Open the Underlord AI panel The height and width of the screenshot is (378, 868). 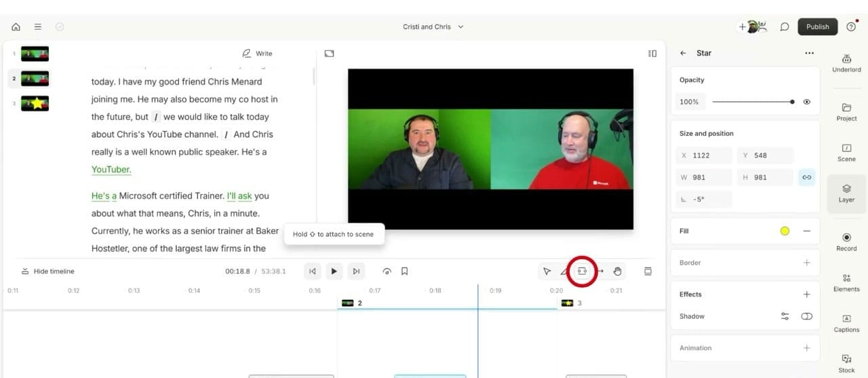coord(846,63)
